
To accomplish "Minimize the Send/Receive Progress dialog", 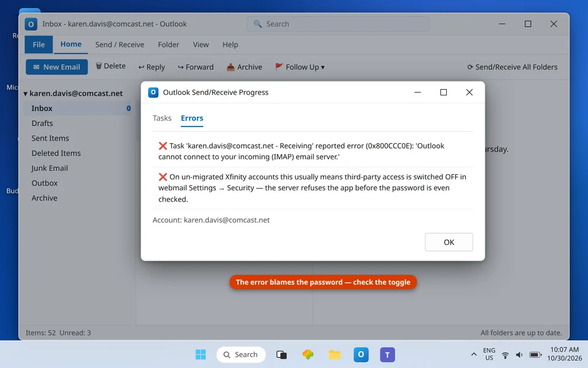I will click(417, 93).
